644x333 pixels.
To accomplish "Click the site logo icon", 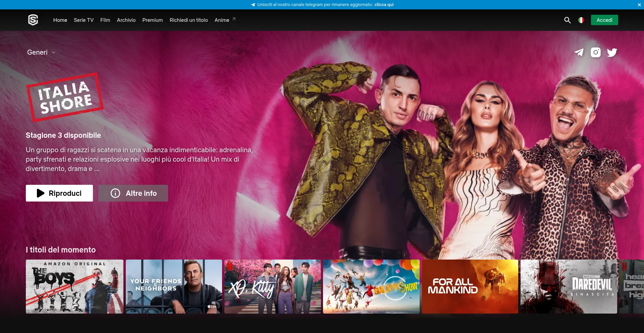I will click(x=33, y=20).
